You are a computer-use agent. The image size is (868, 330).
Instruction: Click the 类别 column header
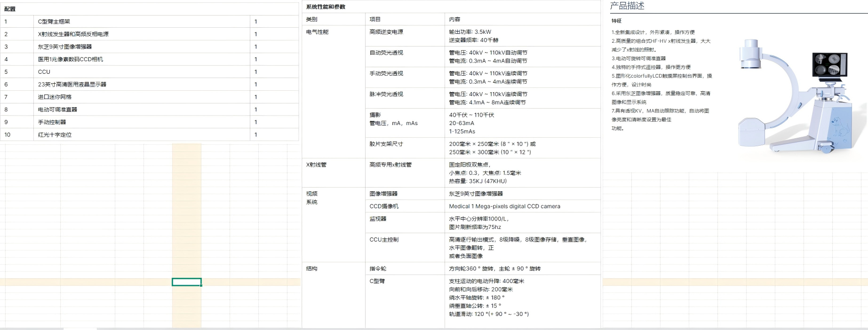click(311, 19)
